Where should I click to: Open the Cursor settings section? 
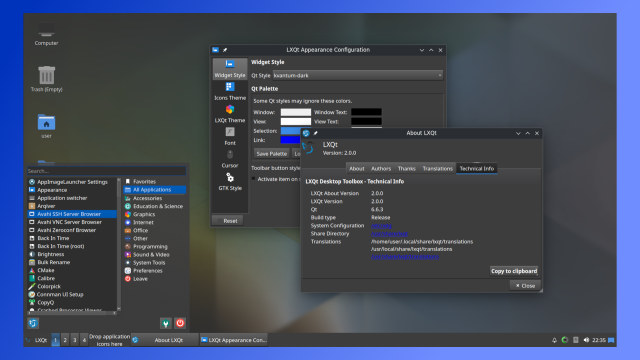click(230, 159)
